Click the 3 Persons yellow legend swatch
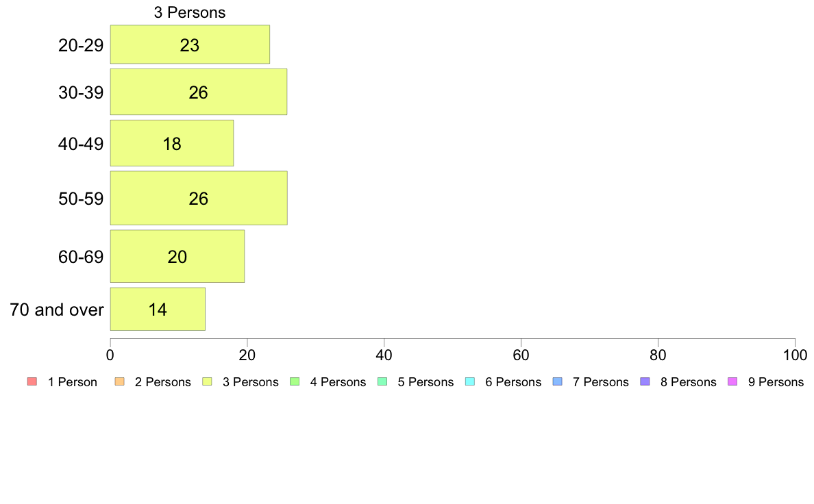 click(x=207, y=381)
